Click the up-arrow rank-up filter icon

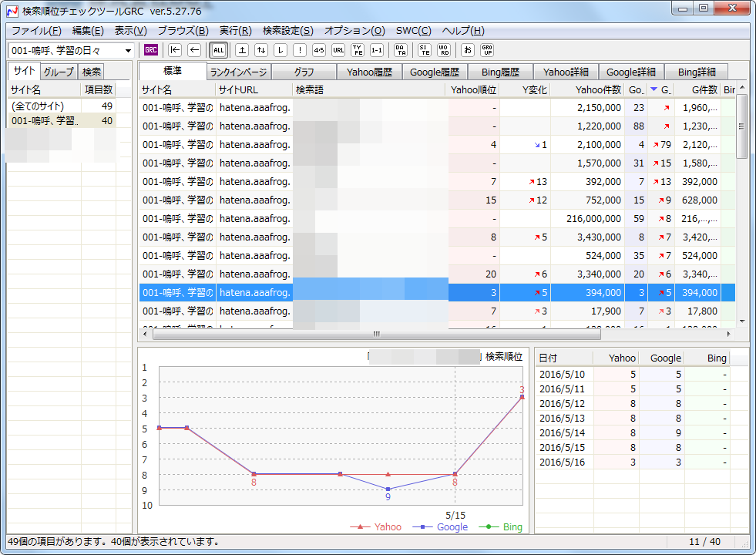[242, 49]
